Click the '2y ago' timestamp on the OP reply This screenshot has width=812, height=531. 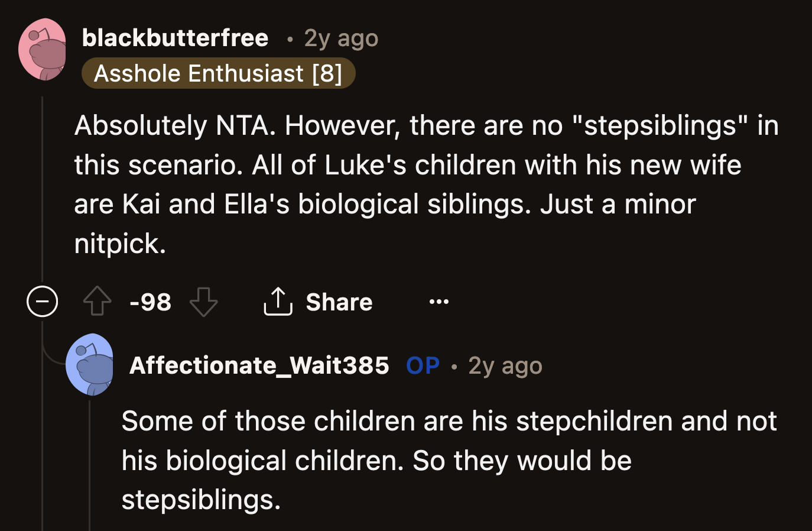coord(505,365)
